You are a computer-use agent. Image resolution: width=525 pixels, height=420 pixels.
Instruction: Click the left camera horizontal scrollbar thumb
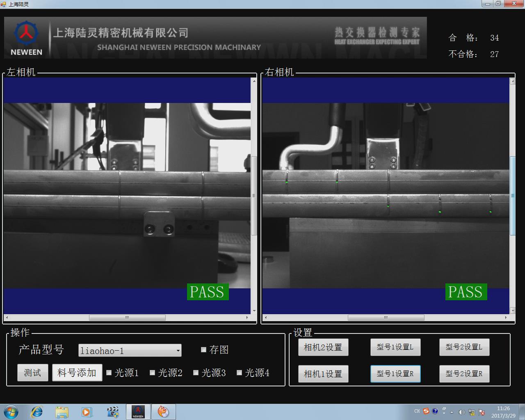pos(127,317)
